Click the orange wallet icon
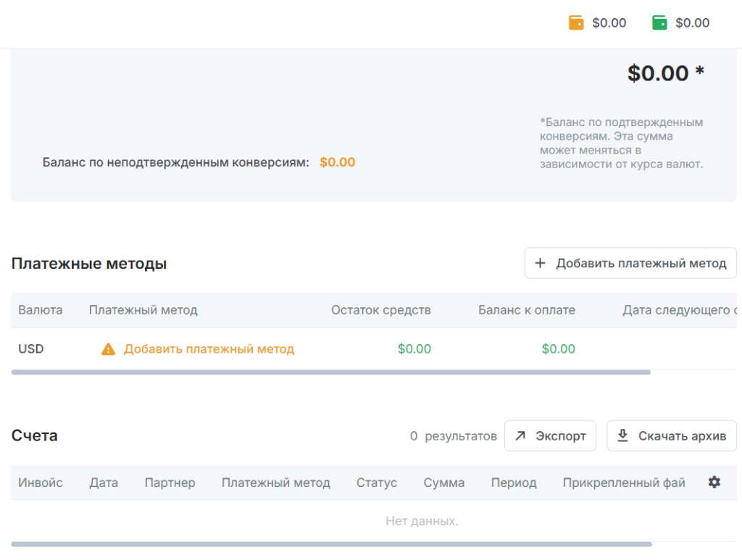The height and width of the screenshot is (560, 742). click(x=576, y=23)
